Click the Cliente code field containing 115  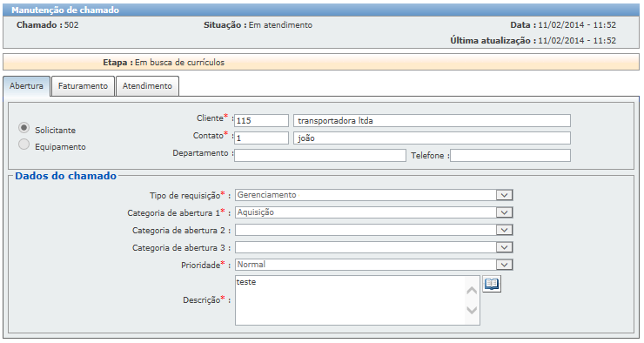(262, 121)
